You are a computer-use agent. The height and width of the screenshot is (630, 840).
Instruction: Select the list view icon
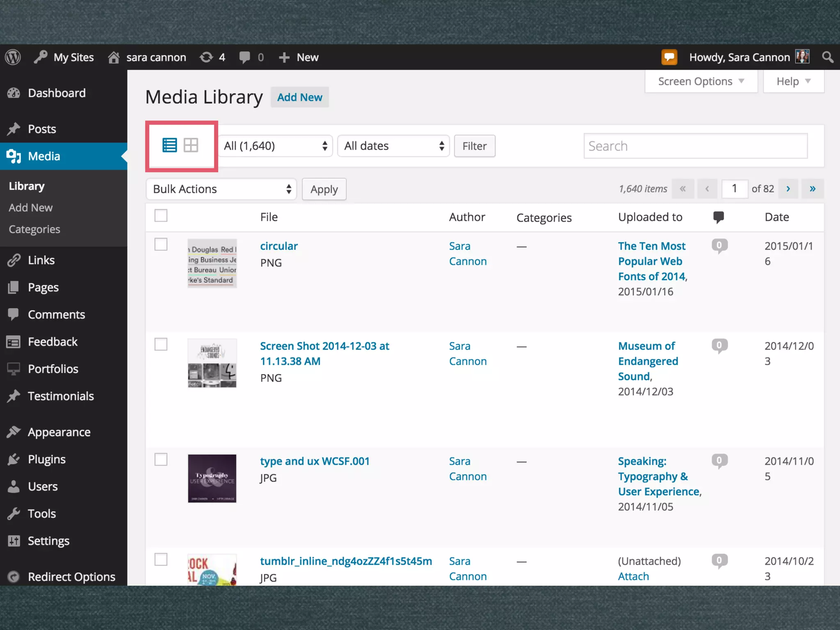point(169,145)
